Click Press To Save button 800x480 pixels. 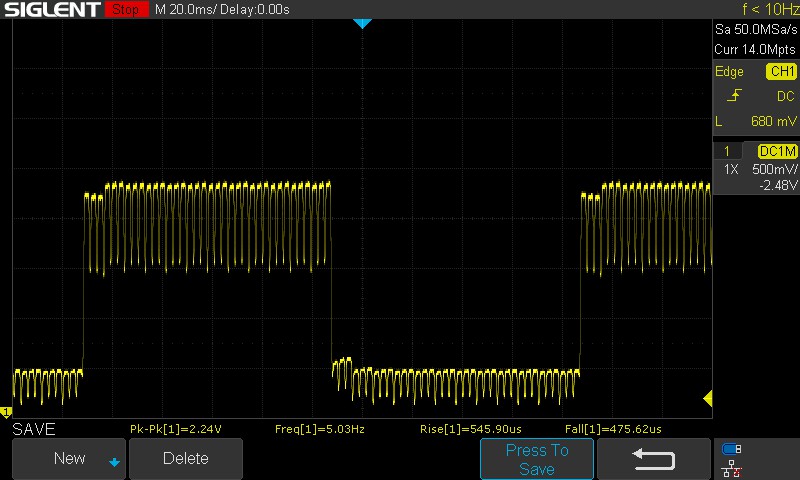(x=537, y=459)
